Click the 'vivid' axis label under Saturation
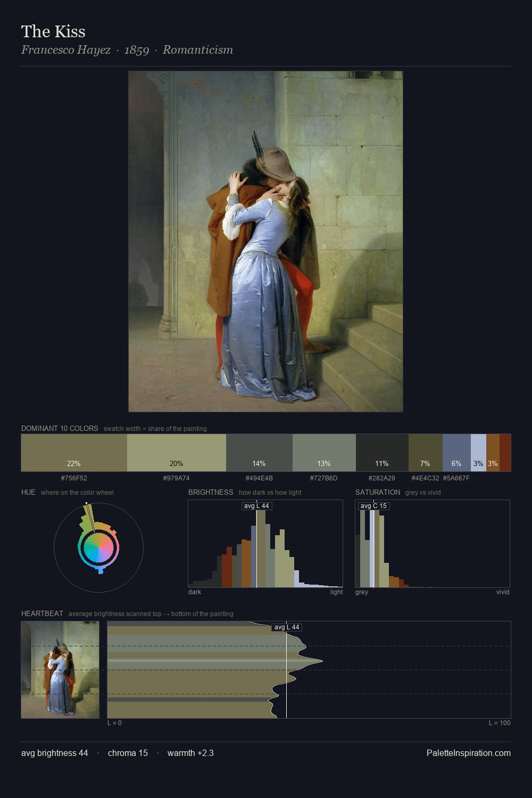The width and height of the screenshot is (532, 798). pos(503,592)
